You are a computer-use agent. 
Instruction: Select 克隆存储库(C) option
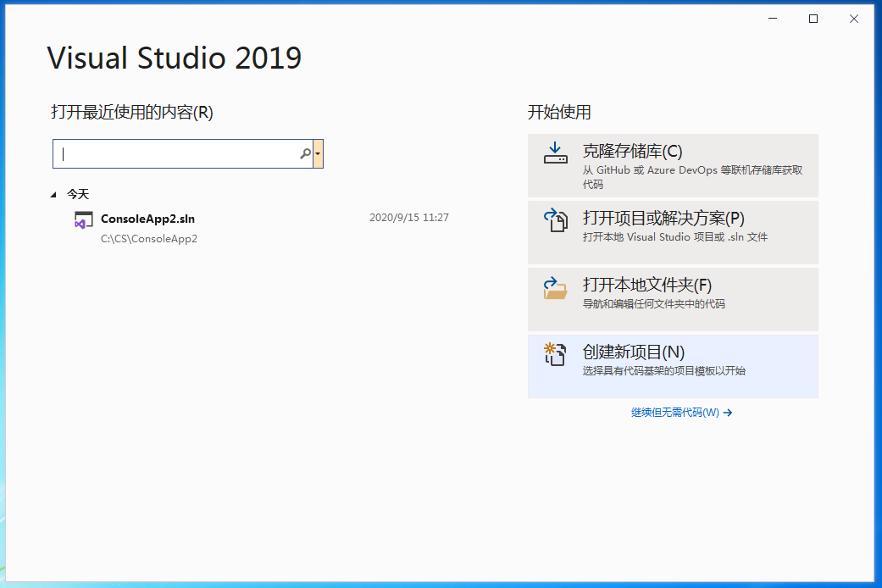pyautogui.click(x=673, y=165)
